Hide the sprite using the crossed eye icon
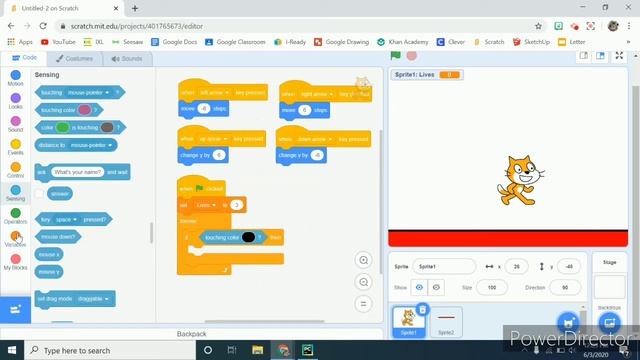Image resolution: width=640 pixels, height=360 pixels. (x=436, y=287)
